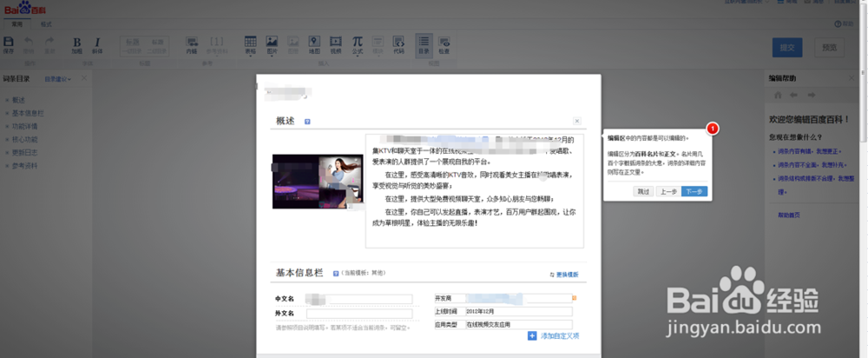Click the 添加自定义项 plus icon
The width and height of the screenshot is (868, 358).
click(532, 335)
